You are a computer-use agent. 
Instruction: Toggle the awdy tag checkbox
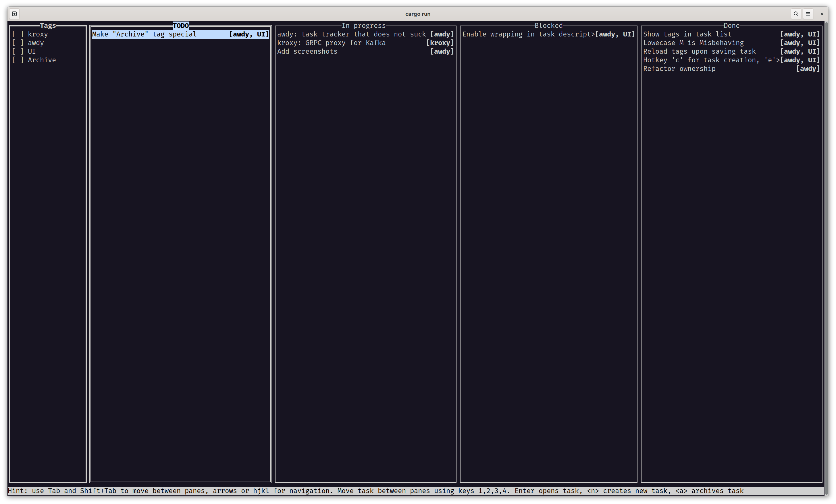18,43
